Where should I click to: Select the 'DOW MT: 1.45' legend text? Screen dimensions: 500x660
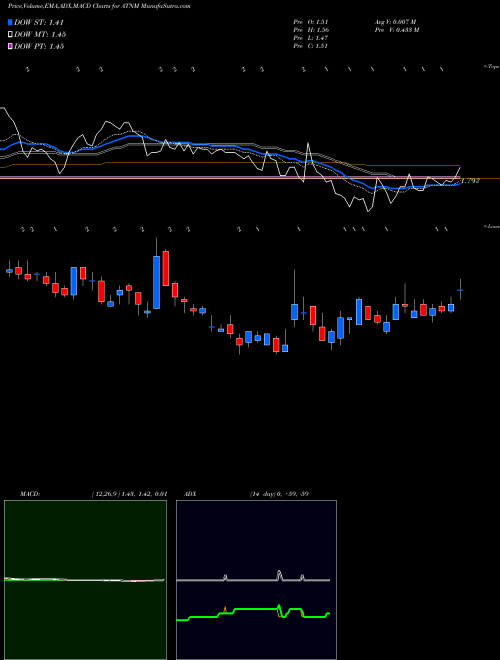[40, 35]
